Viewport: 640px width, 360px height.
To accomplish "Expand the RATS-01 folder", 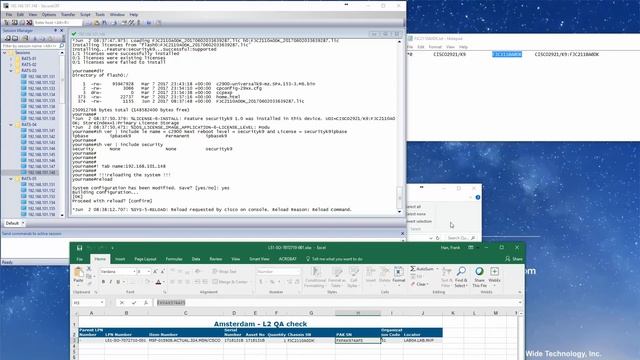I will tap(11, 58).
